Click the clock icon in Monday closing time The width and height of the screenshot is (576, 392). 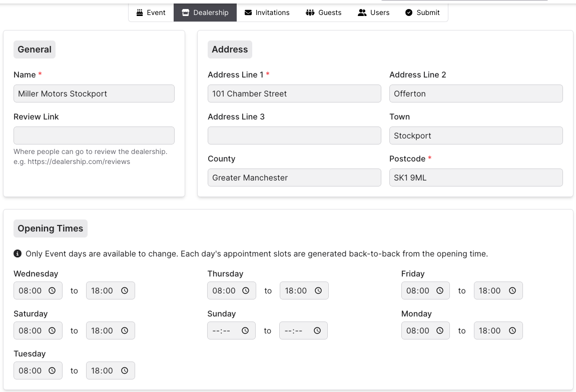click(x=512, y=330)
